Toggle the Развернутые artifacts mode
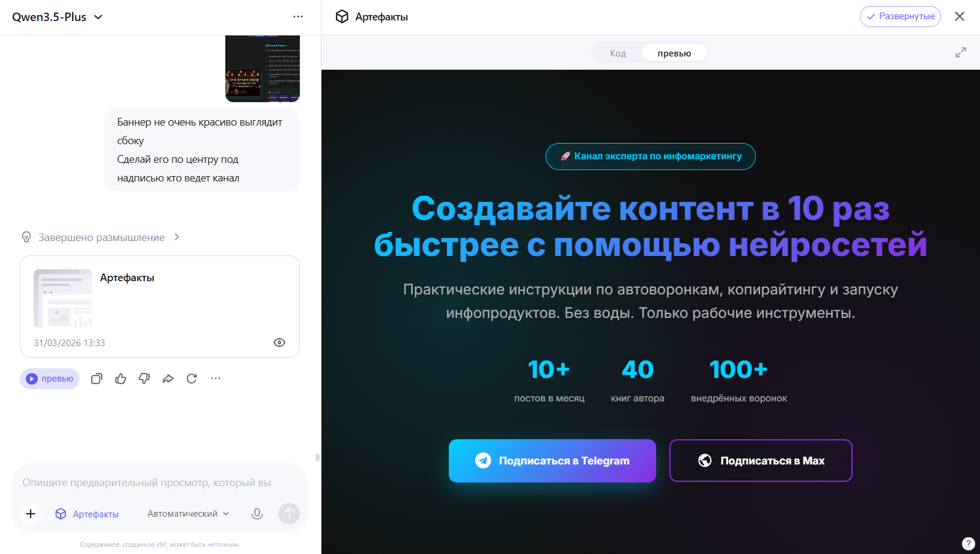This screenshot has height=554, width=980. point(900,16)
